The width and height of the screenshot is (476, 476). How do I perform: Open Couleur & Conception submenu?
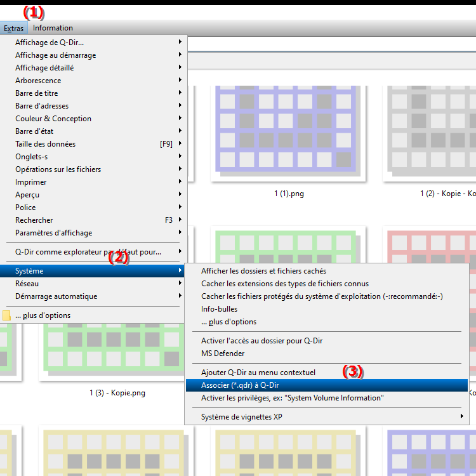coord(93,119)
